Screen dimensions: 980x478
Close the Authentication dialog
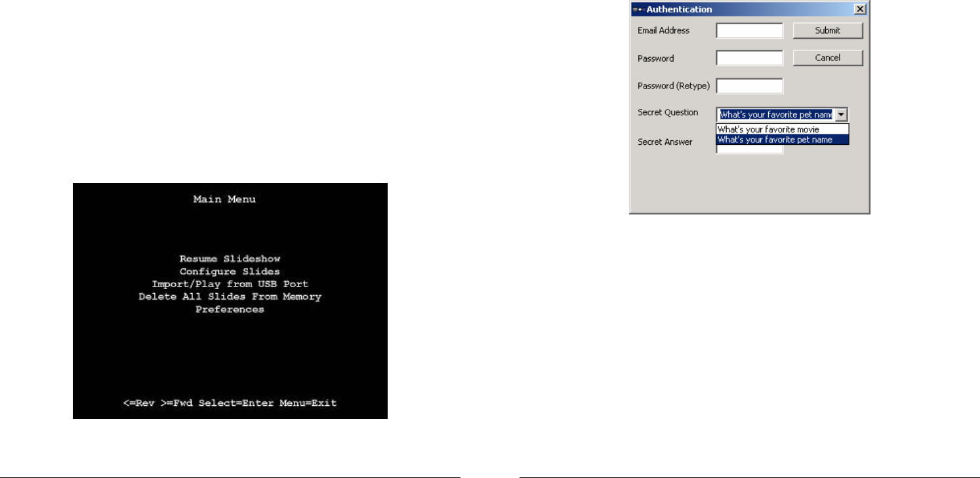point(860,9)
